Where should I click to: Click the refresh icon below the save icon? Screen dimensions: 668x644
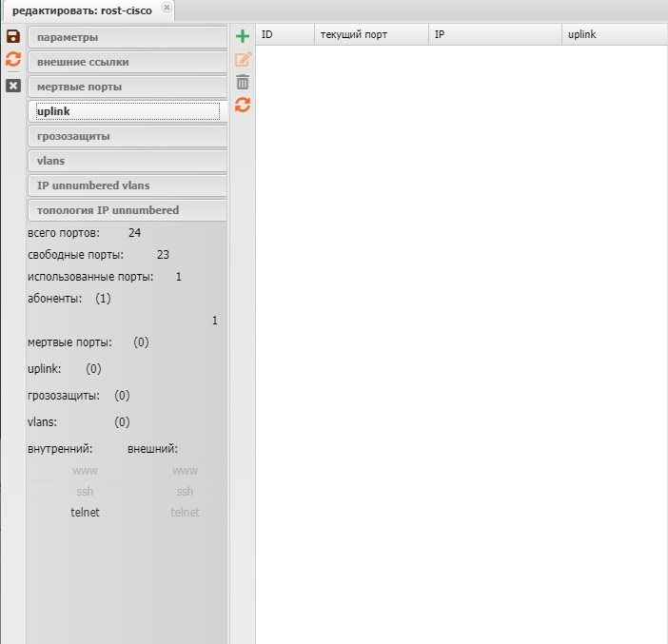click(x=13, y=59)
